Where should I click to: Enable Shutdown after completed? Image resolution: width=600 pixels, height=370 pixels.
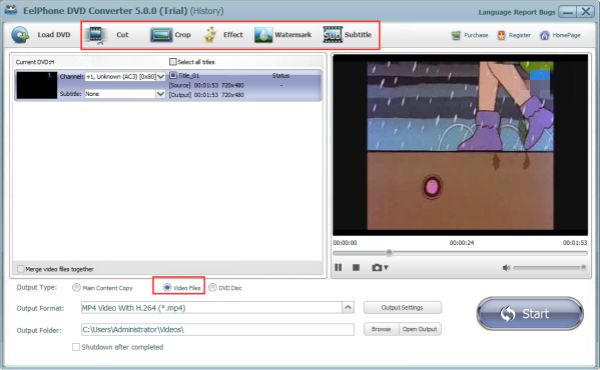pyautogui.click(x=76, y=347)
